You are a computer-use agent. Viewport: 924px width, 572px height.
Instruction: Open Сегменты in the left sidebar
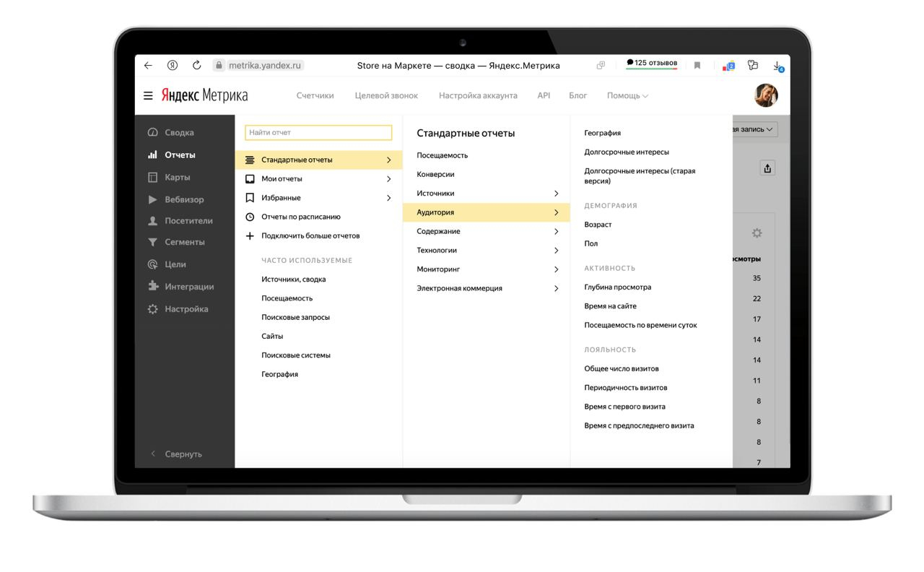pyautogui.click(x=185, y=242)
